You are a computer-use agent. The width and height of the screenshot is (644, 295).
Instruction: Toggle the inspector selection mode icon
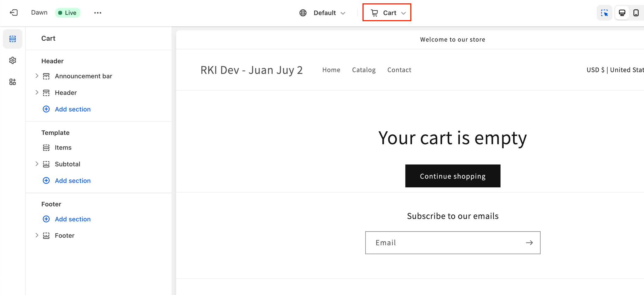click(x=604, y=13)
